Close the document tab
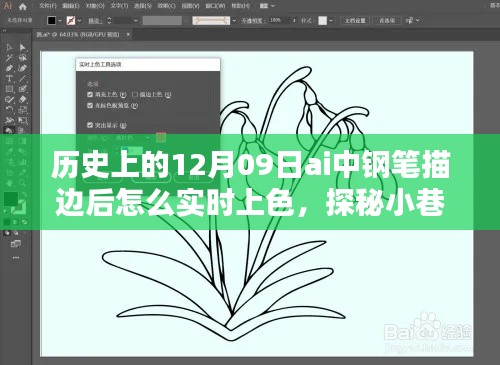Screen dimensions: 500x365 point(128,34)
